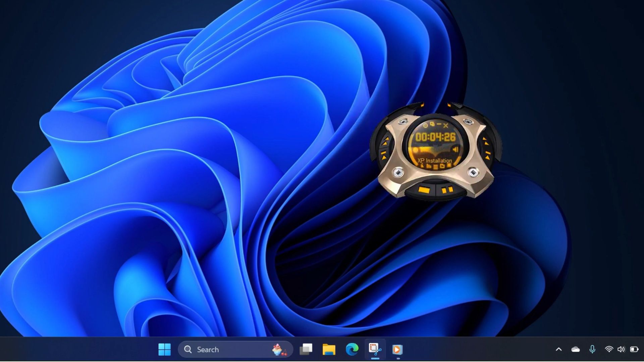The image size is (644, 362).
Task: Launch File Explorer from the taskbar
Action: click(329, 349)
